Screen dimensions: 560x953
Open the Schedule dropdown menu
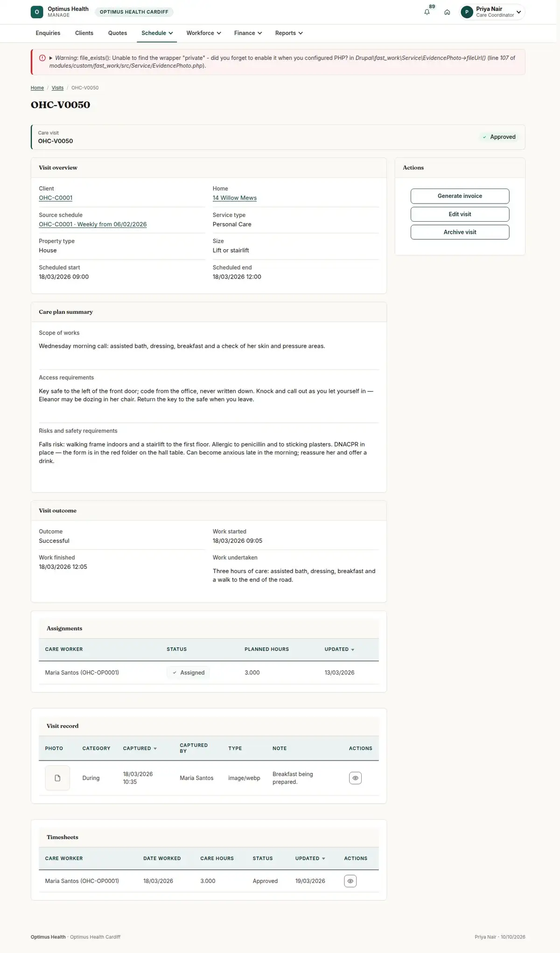click(157, 33)
